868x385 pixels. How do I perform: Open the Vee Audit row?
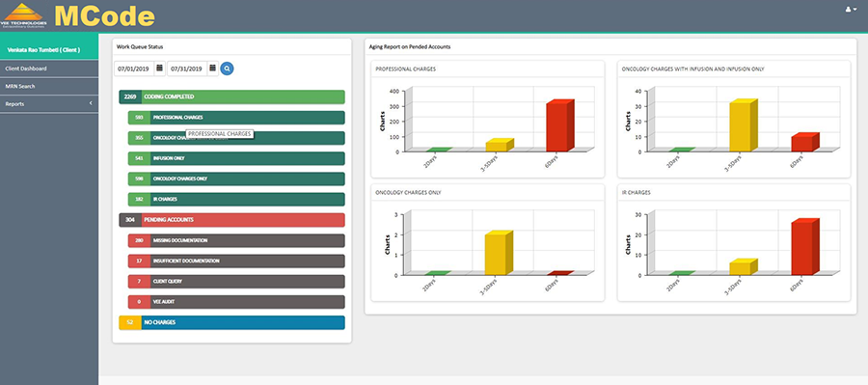[x=236, y=302]
